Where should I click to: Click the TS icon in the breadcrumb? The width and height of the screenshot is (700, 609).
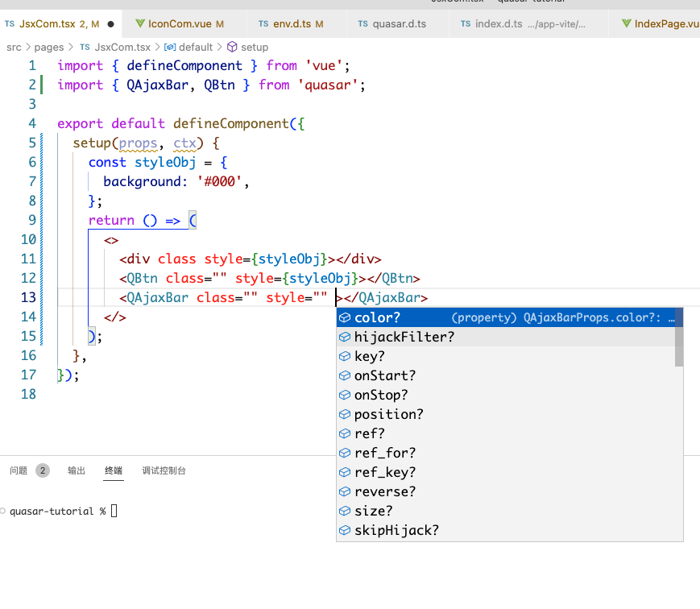point(85,47)
